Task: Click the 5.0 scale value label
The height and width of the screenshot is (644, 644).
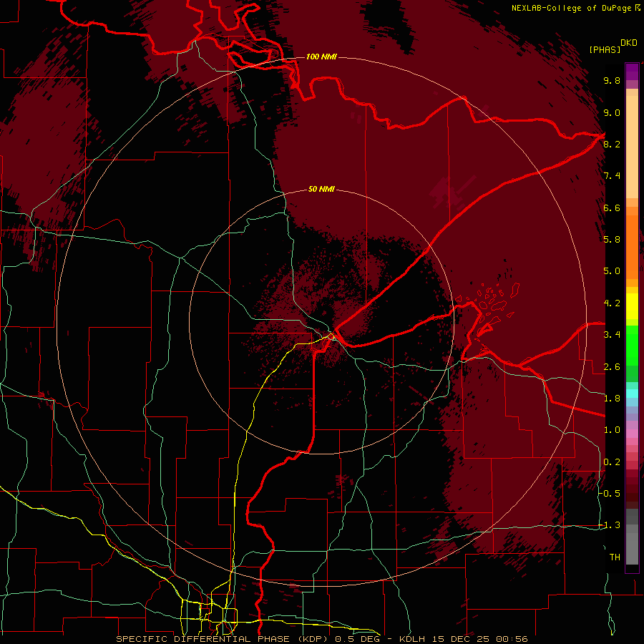Action: click(x=612, y=271)
